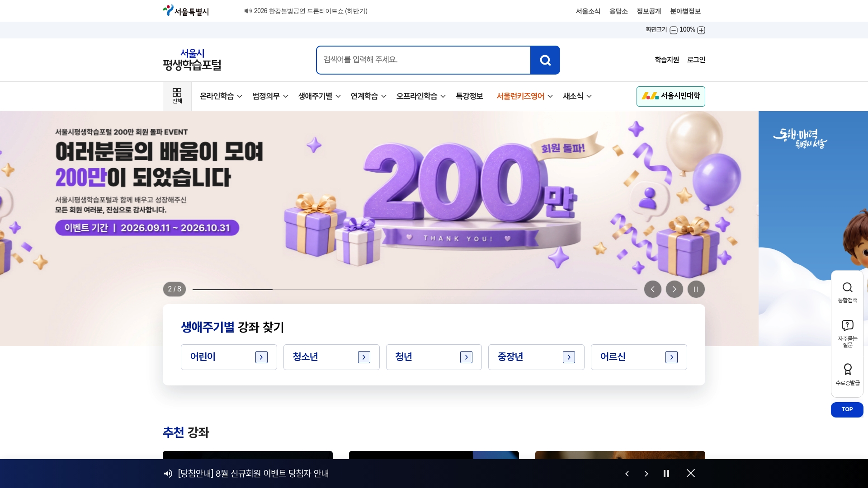Click the 서울시 평생학습포털 logo
The height and width of the screenshot is (488, 868).
pyautogui.click(x=192, y=60)
